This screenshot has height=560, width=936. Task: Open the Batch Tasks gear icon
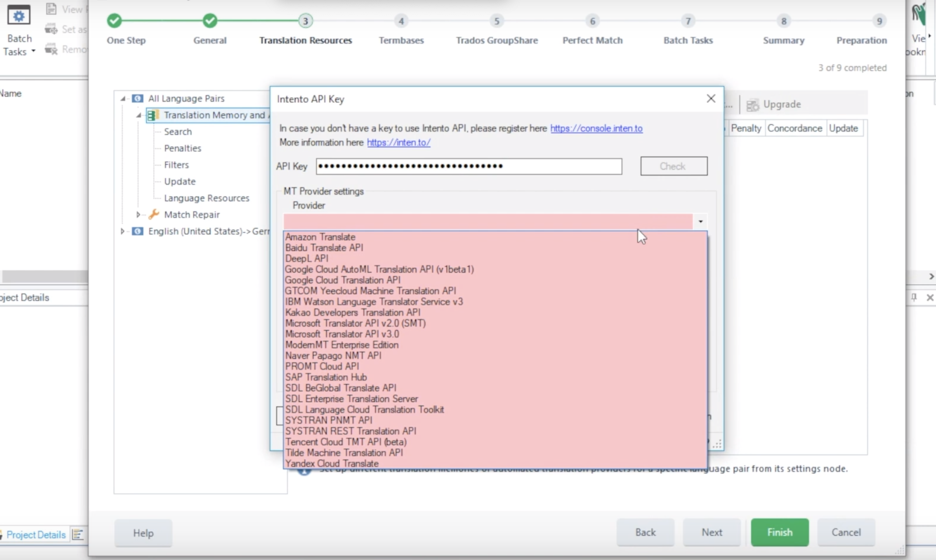coord(18,16)
